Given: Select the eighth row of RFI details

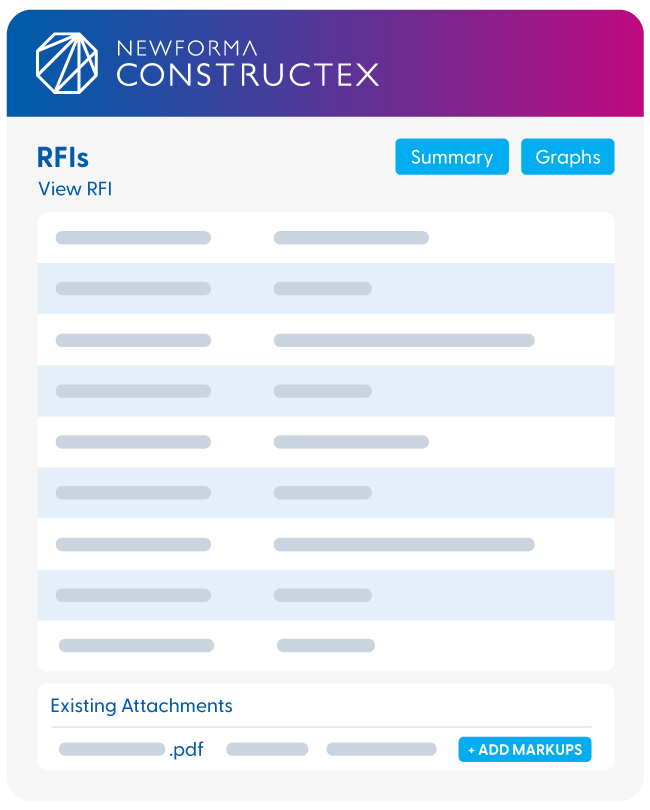Looking at the screenshot, I should tap(326, 595).
